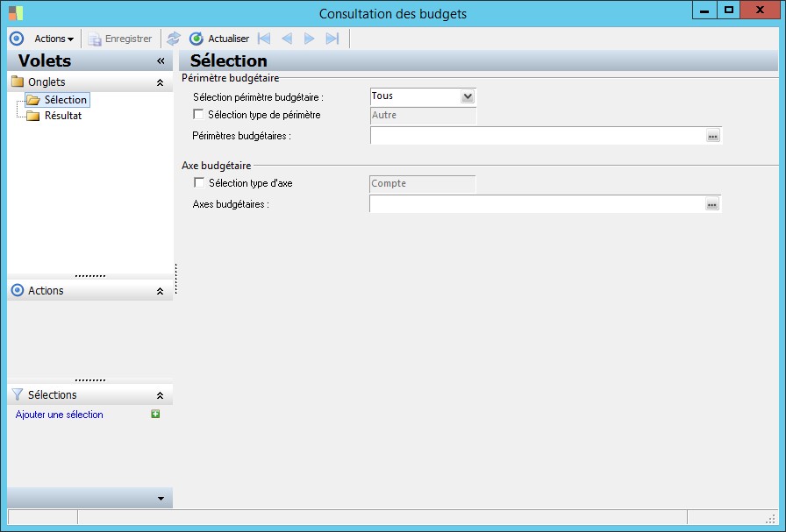Open the Sélection périmètre budgétaire dropdown
The height and width of the screenshot is (532, 786).
[468, 96]
